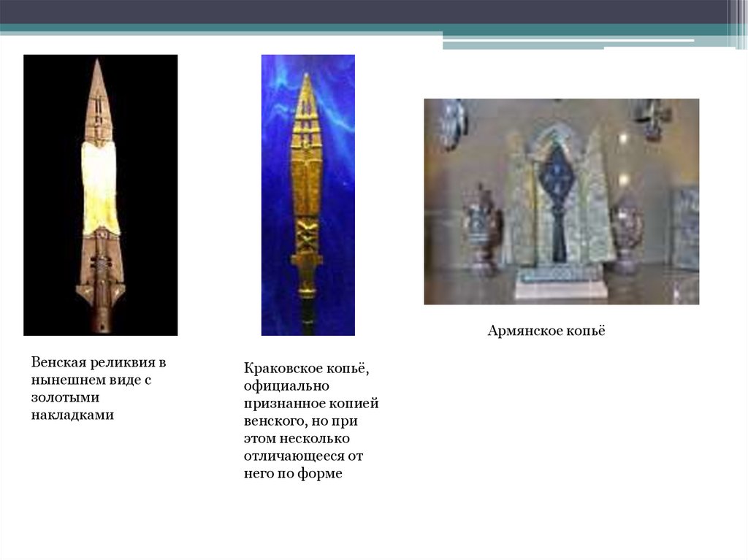Click the words 'признанное копией'

pyautogui.click(x=311, y=404)
